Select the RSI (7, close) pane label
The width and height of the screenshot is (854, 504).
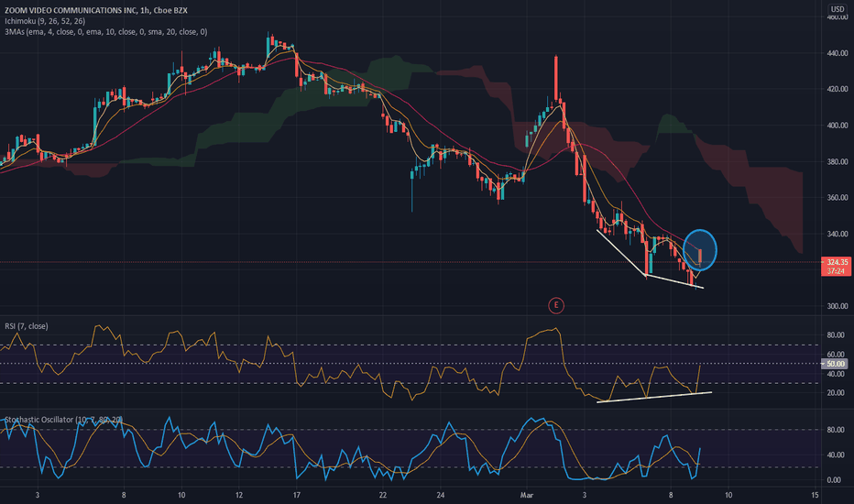point(27,326)
